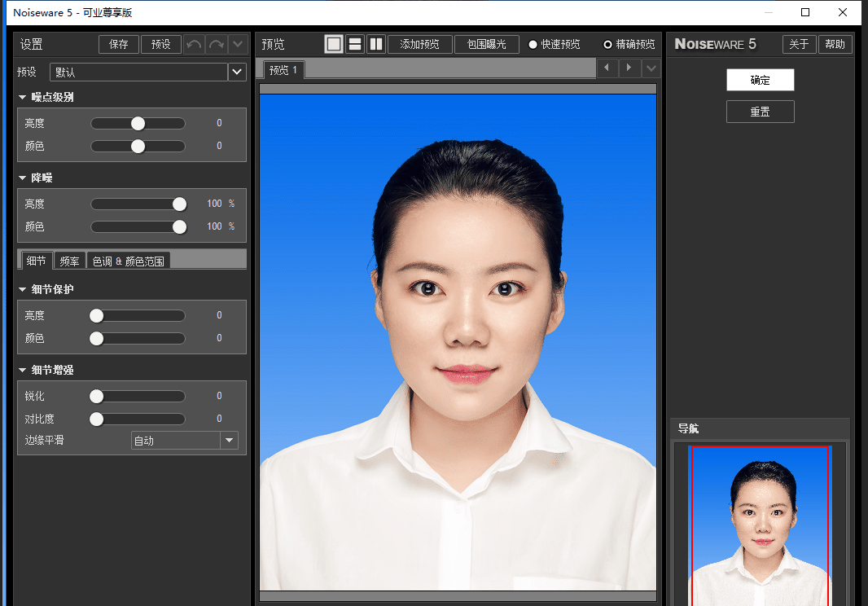Go to previous preview arrow

point(607,68)
